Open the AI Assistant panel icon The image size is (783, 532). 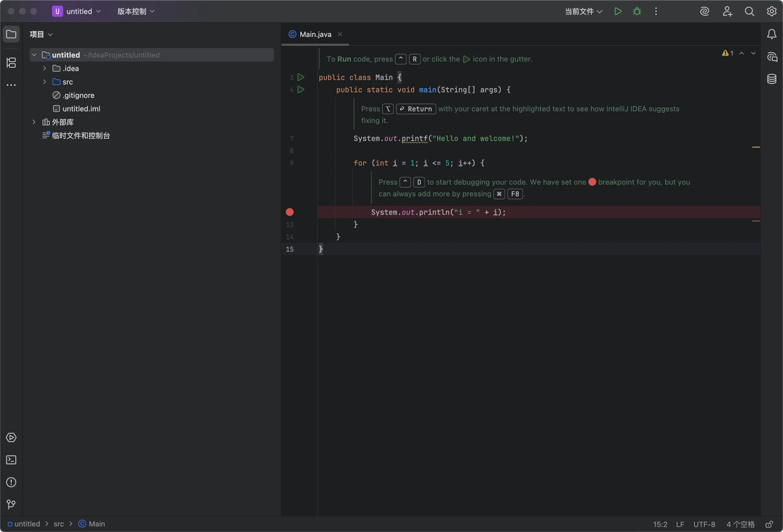772,57
